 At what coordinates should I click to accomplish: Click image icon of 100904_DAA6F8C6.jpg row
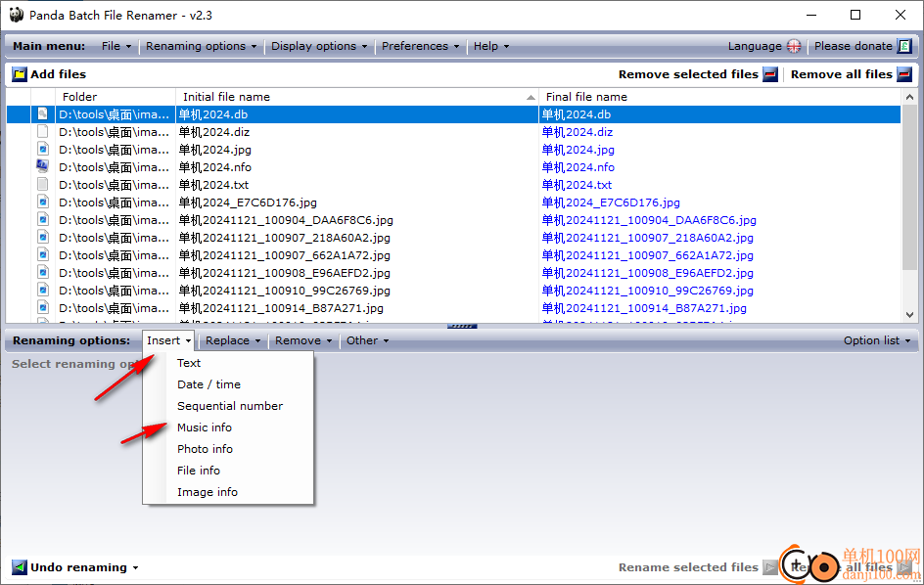click(42, 220)
